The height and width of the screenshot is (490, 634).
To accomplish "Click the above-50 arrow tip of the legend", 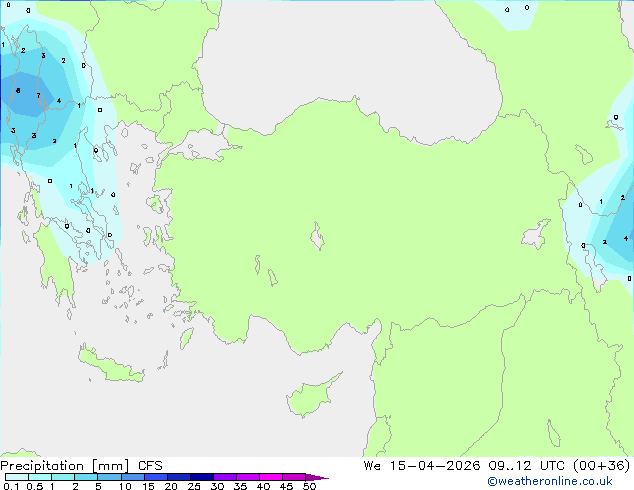I will pos(316,477).
